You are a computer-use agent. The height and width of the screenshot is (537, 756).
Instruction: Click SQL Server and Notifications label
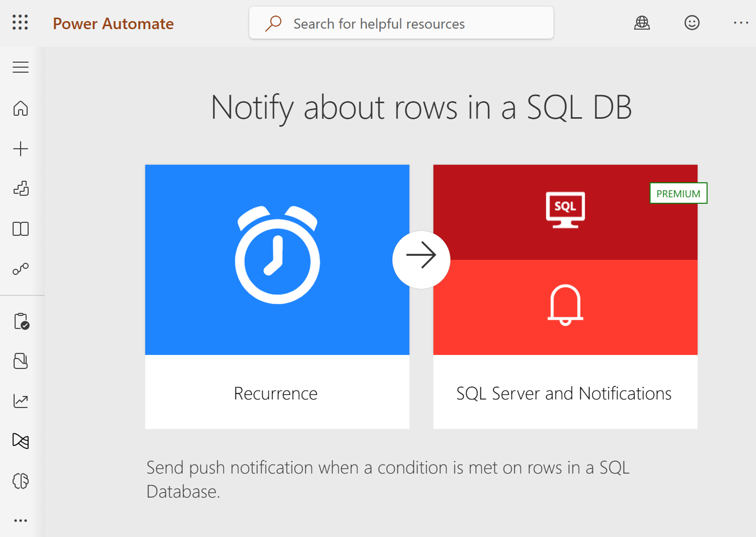point(564,393)
